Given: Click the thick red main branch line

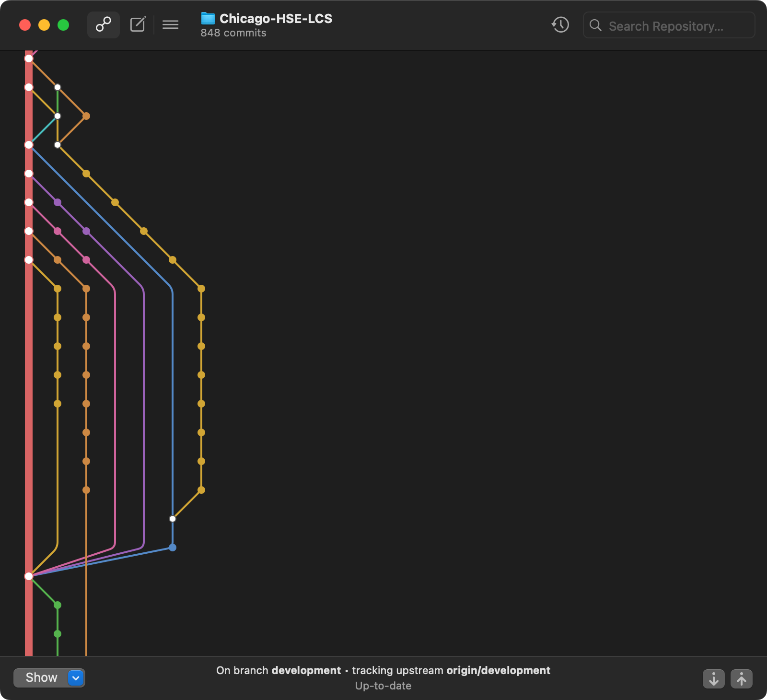Looking at the screenshot, I should coord(29,384).
